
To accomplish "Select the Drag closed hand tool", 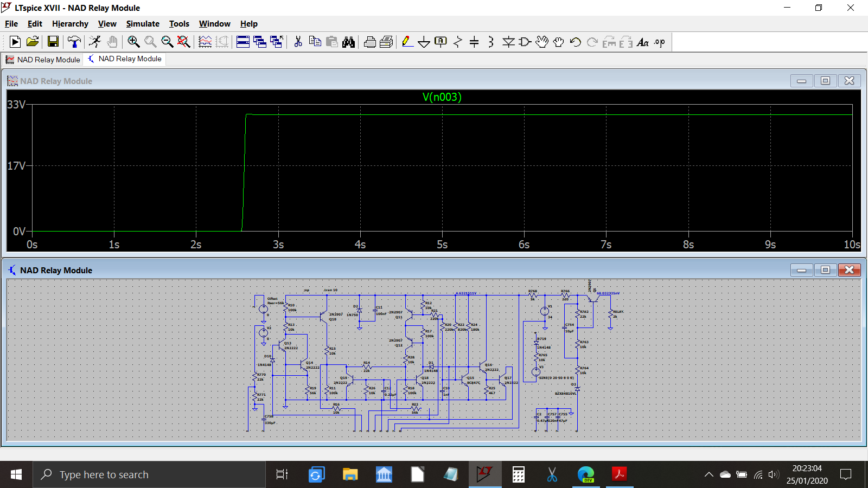I will point(558,42).
